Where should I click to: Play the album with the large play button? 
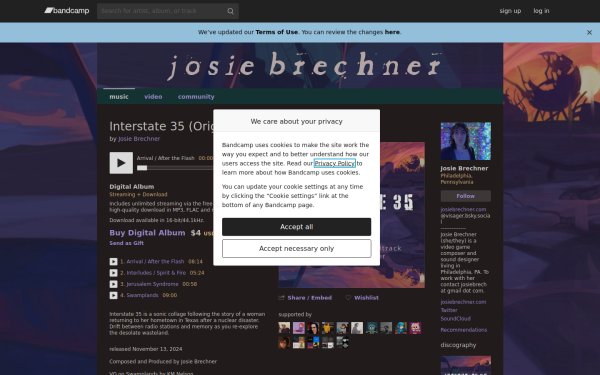pos(121,163)
